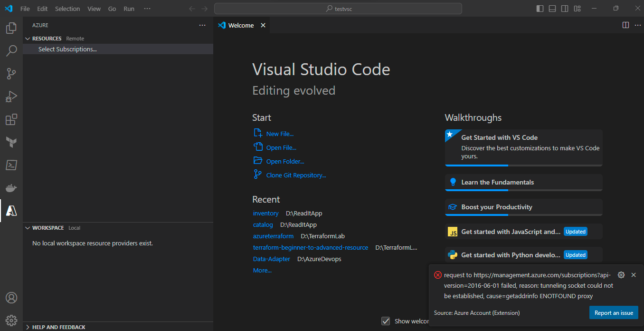Launch the Run and Debug view
Image resolution: width=644 pixels, height=331 pixels.
tap(11, 97)
